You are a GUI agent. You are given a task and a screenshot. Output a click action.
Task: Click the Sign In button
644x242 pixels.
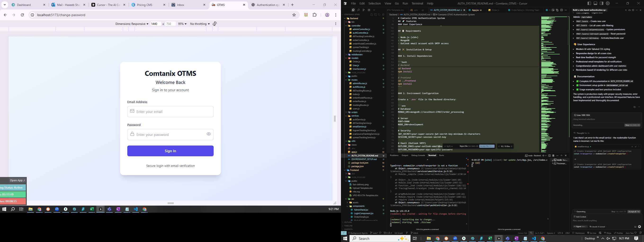pyautogui.click(x=170, y=151)
